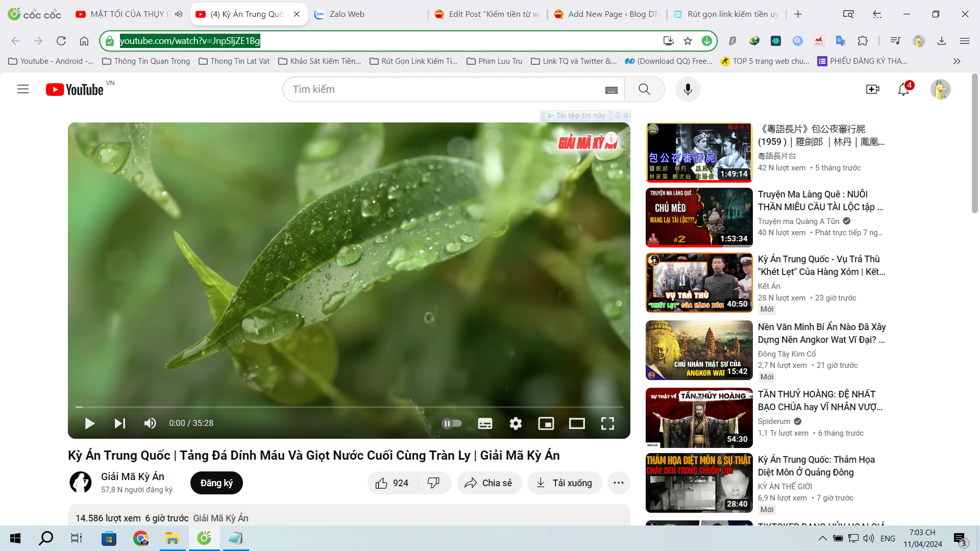This screenshot has height=551, width=980.
Task: Like the video with 924 likes
Action: (x=392, y=483)
